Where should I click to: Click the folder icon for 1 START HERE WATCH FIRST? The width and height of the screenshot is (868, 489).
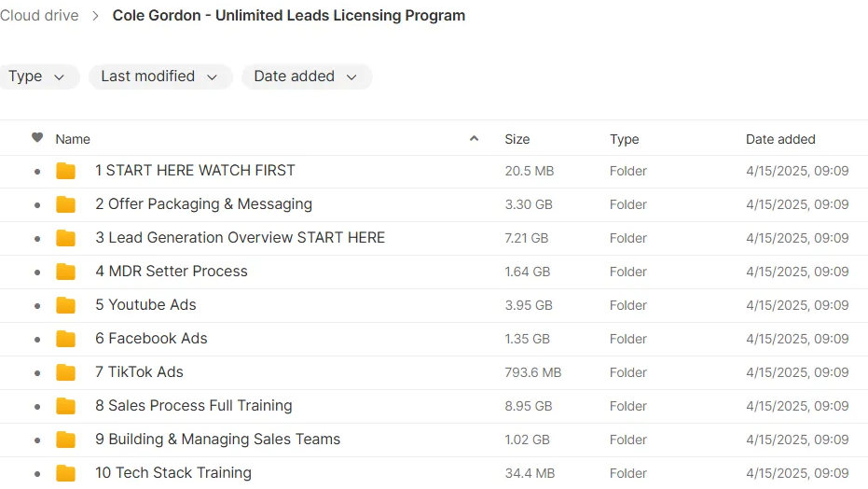pyautogui.click(x=65, y=171)
